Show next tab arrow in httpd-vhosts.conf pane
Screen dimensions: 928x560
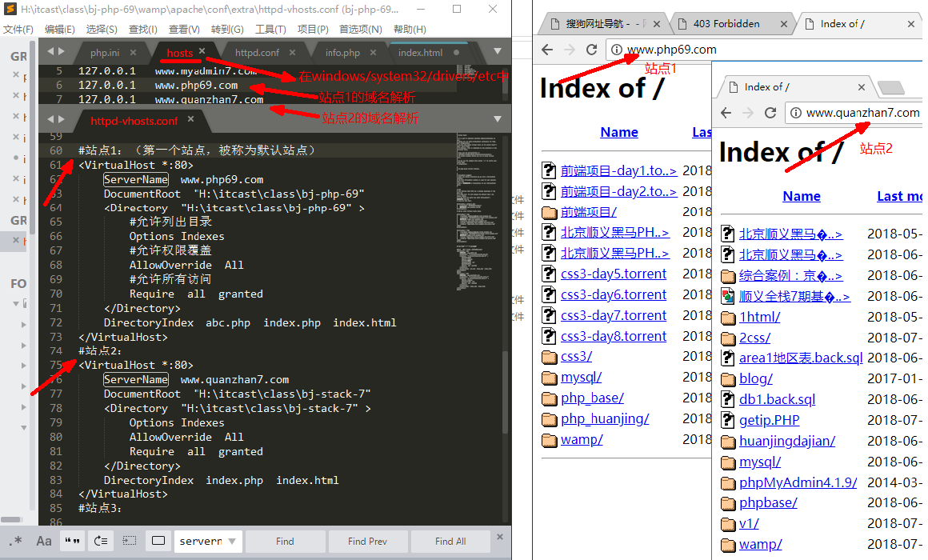coord(62,119)
